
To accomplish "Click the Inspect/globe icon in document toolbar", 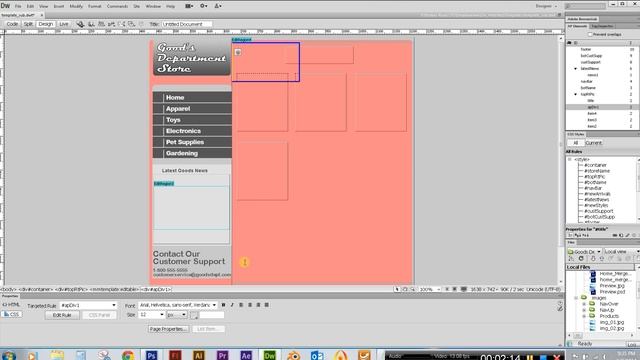I will (80, 24).
